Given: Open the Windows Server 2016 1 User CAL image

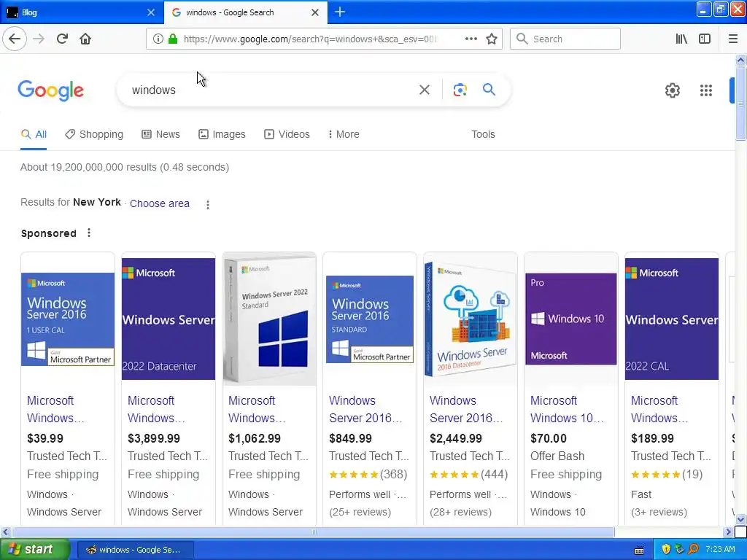Looking at the screenshot, I should 68,319.
